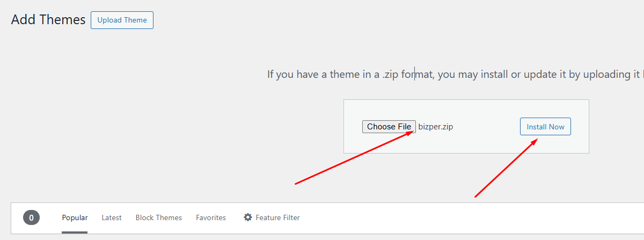Click the word ".zip" in the instructions
Viewport: 644px width, 240px height.
[390, 75]
